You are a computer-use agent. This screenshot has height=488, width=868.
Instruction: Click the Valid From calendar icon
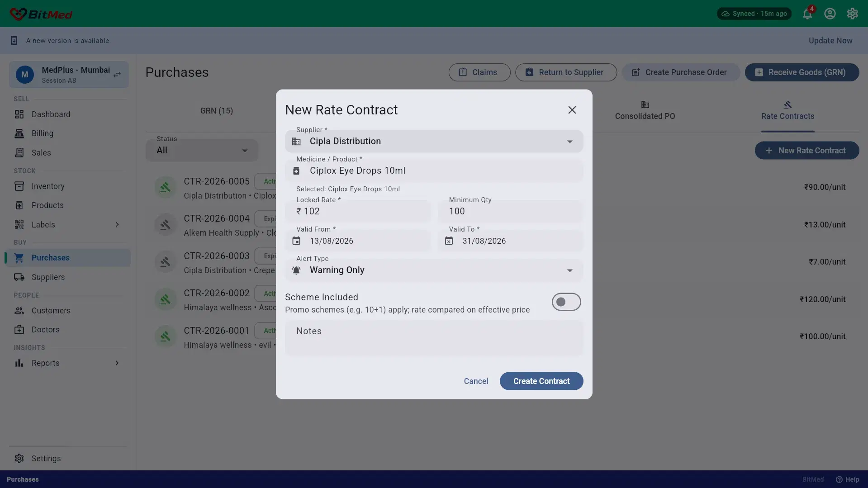pos(296,241)
